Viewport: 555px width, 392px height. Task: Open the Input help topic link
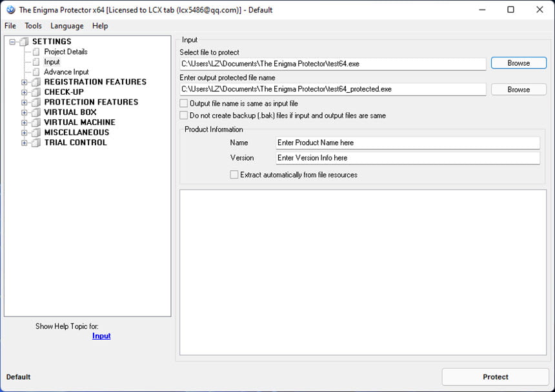(101, 336)
